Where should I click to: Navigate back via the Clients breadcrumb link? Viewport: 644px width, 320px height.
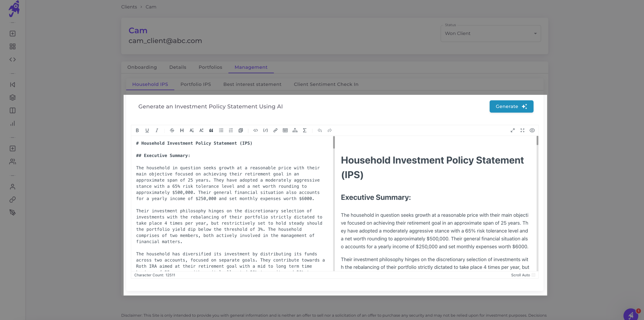tap(129, 7)
